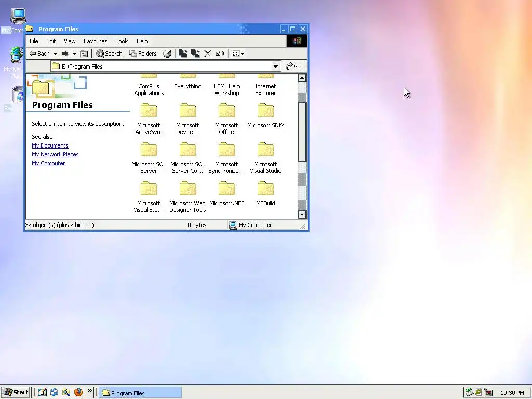Minimize the Program Files window
This screenshot has width=532, height=399.
click(284, 29)
